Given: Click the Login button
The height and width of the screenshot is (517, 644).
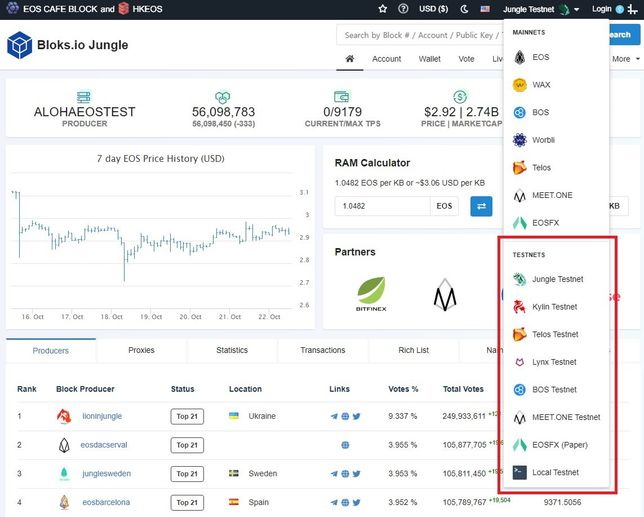Looking at the screenshot, I should (601, 9).
